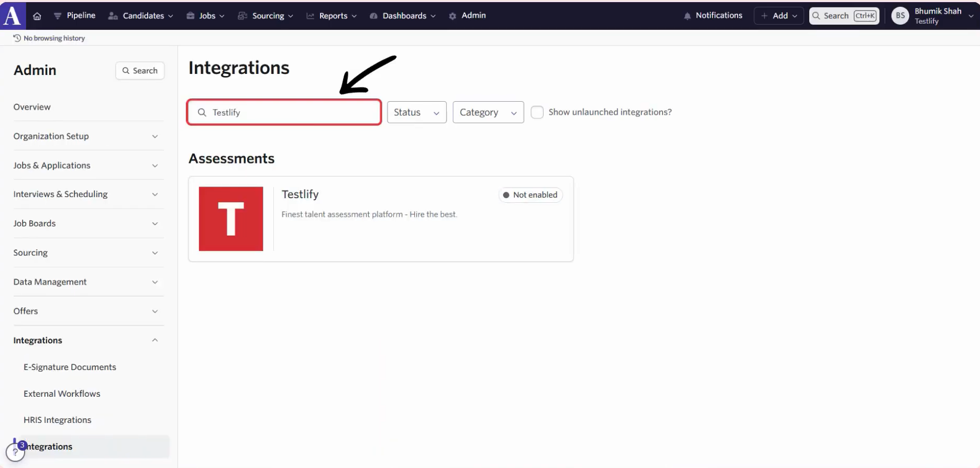The height and width of the screenshot is (468, 980).
Task: Open External Workflows
Action: (62, 394)
